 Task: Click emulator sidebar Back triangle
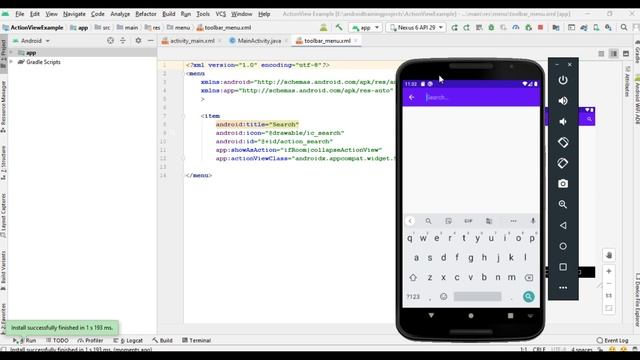(563, 225)
